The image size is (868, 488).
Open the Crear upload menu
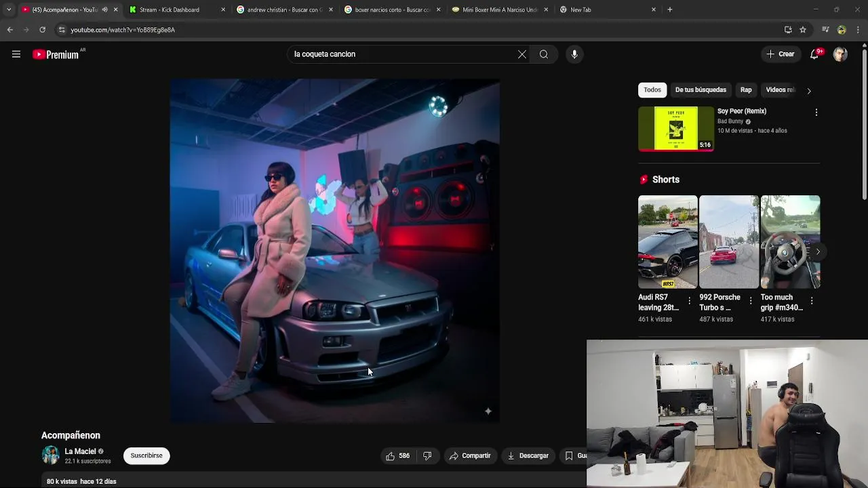click(x=781, y=54)
